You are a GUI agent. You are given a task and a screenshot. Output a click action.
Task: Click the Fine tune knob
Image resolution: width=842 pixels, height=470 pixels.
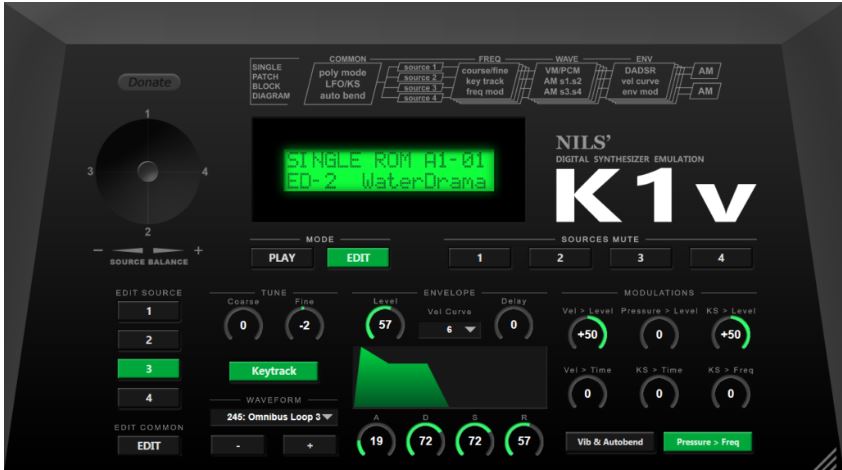[304, 325]
